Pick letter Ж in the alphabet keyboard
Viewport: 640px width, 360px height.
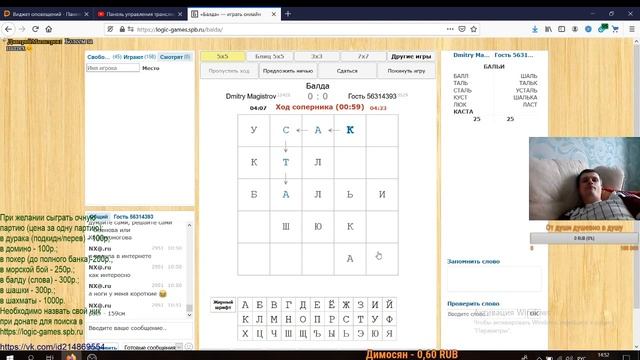pos(346,305)
